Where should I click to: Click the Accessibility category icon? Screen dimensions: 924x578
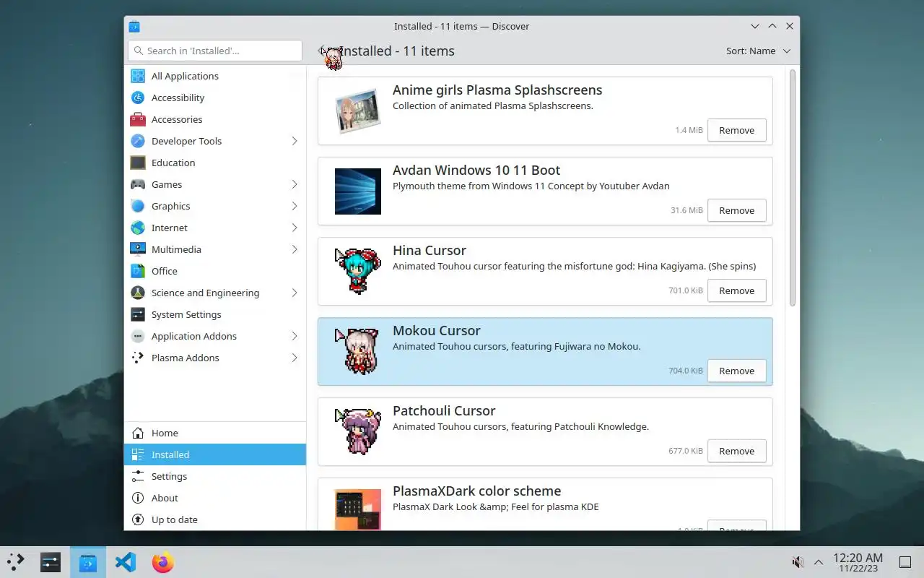pos(138,98)
